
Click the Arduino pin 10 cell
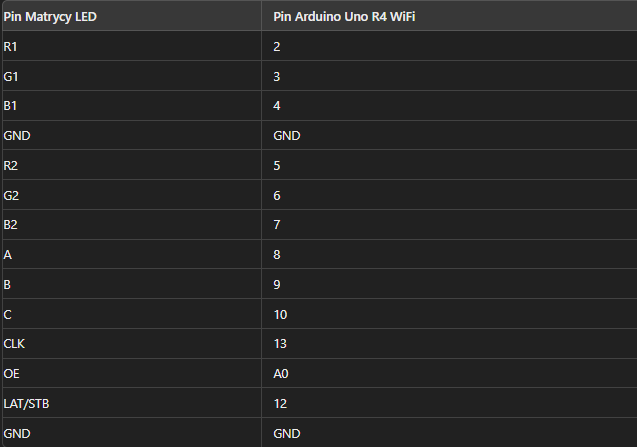point(280,314)
